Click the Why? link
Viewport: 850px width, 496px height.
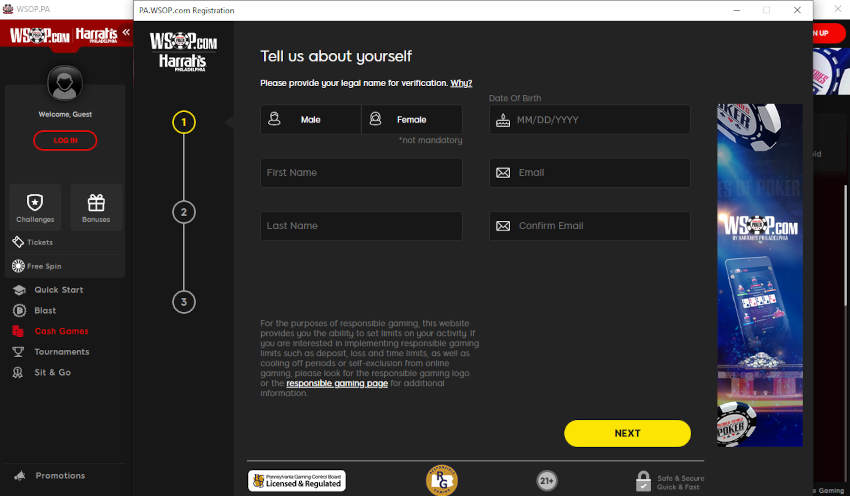461,83
